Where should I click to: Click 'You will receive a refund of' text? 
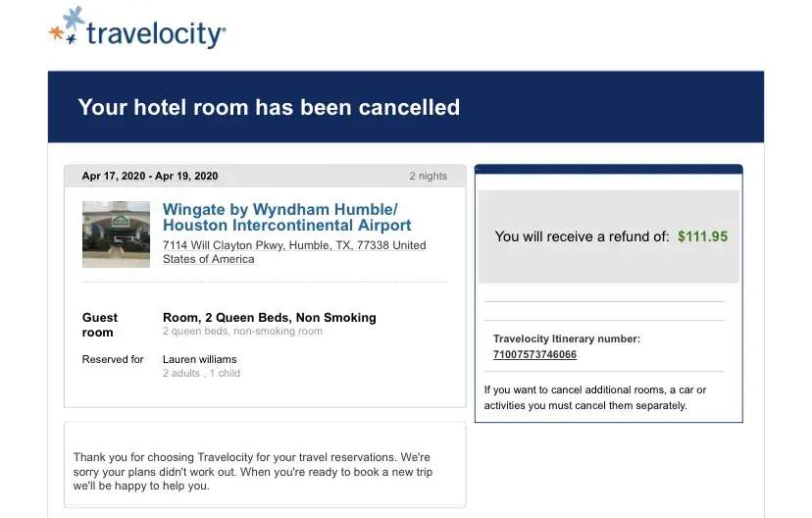(x=582, y=236)
